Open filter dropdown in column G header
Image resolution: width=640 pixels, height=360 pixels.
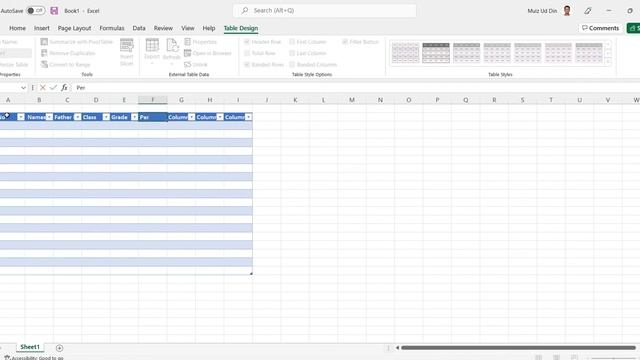pos(191,117)
